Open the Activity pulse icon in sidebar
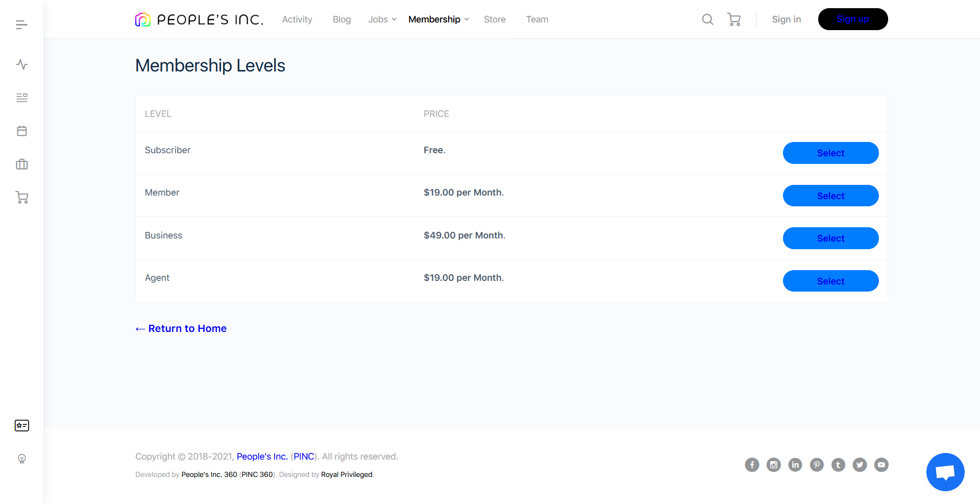Viewport: 980px width, 504px height. pyautogui.click(x=21, y=64)
